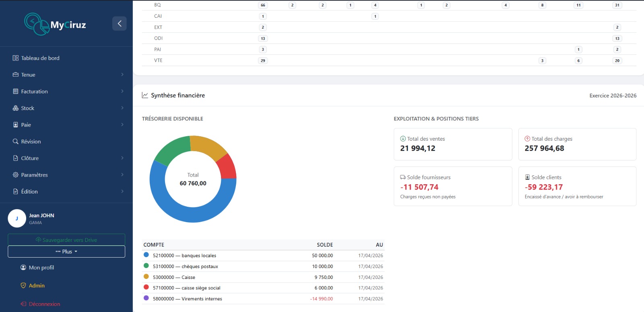Click Déconnexion to log out

point(40,304)
